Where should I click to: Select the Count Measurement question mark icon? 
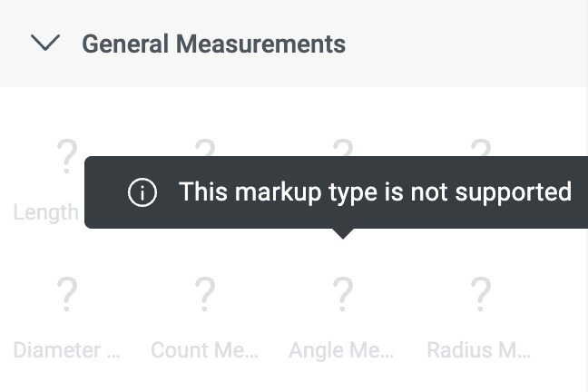coord(204,294)
